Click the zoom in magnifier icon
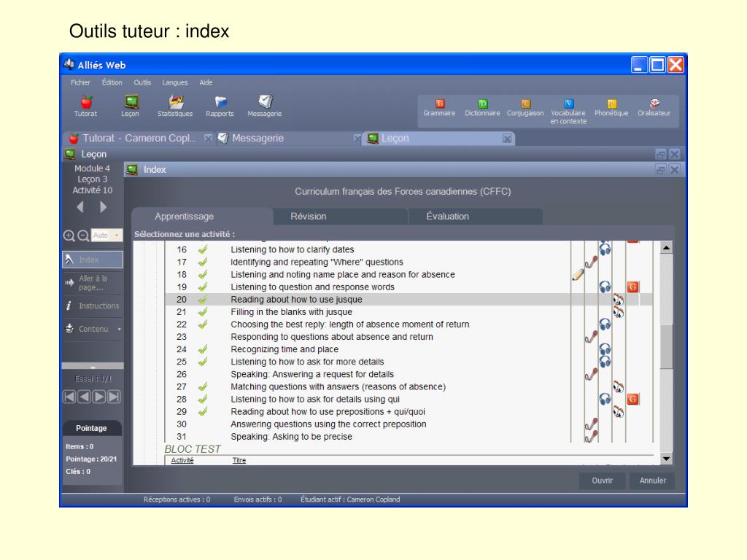 [x=69, y=236]
